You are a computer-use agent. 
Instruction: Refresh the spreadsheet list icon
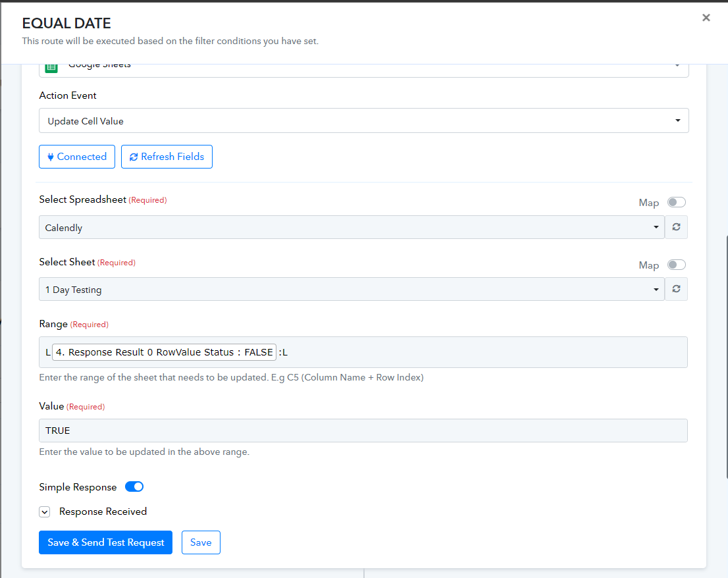[676, 227]
